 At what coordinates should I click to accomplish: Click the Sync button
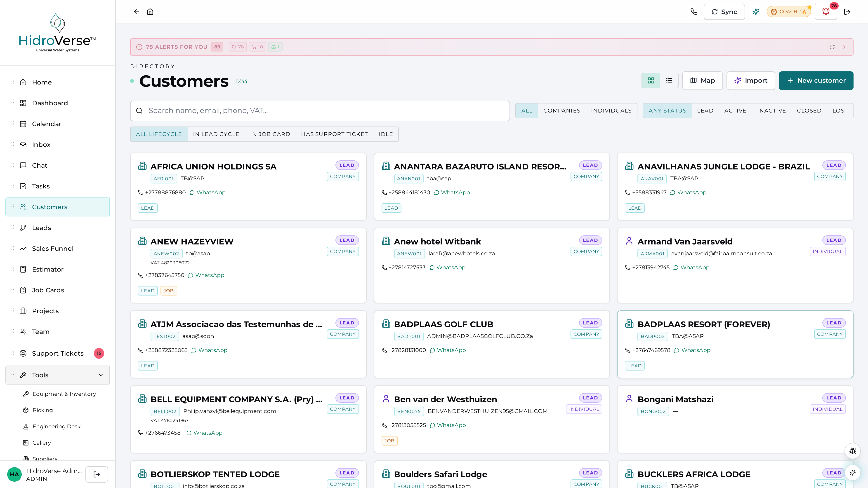[724, 12]
